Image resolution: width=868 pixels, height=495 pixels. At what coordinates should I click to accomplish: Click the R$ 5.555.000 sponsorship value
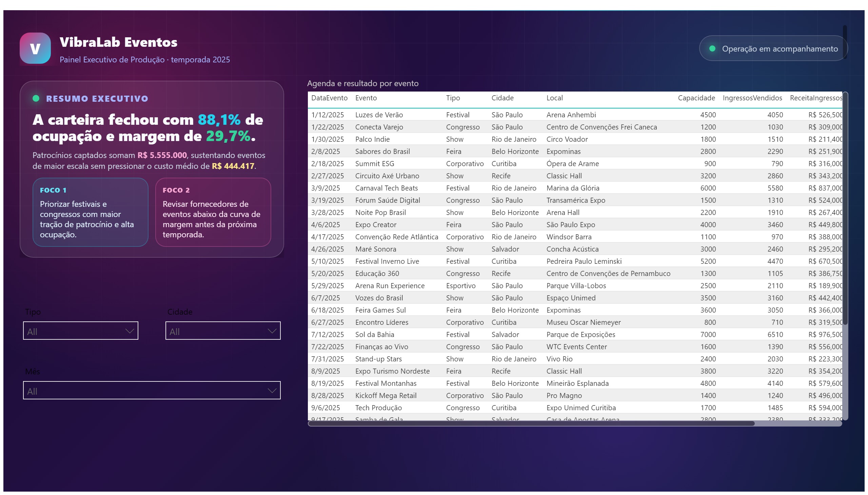162,155
